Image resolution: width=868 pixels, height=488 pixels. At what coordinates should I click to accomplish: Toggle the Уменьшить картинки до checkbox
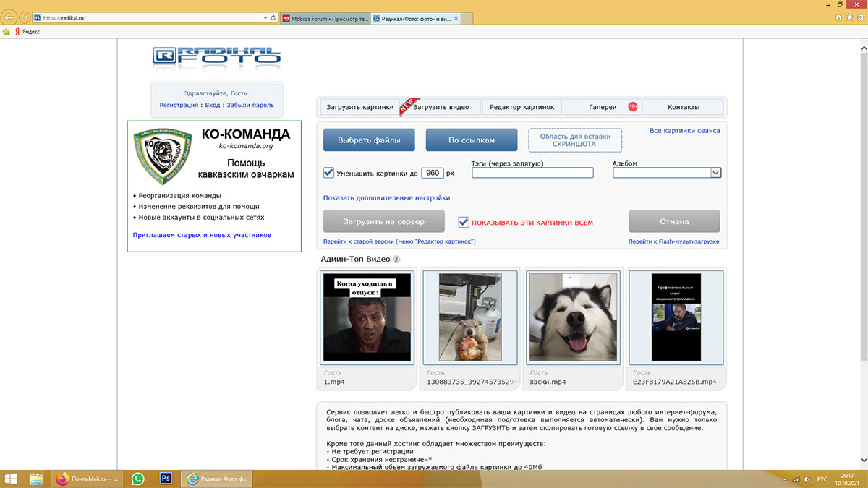coord(328,173)
